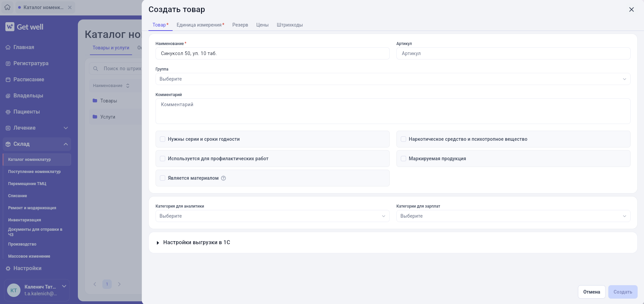Open Документы для отправки в ЧЗ
Screen dimensions: 644x304
pyautogui.click(x=35, y=232)
